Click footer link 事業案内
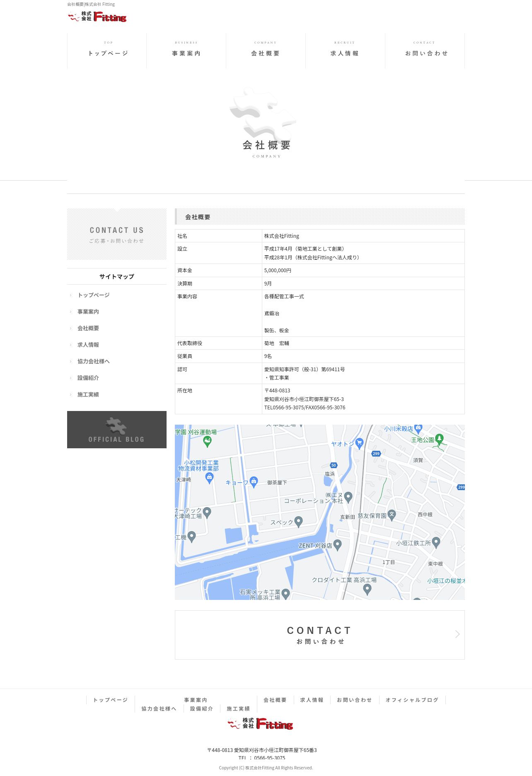 pos(196,700)
